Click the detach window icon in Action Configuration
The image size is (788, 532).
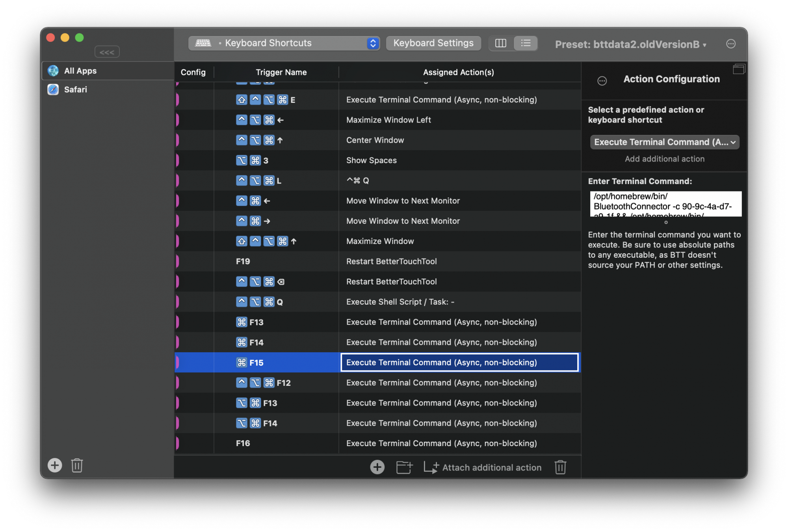click(x=738, y=70)
